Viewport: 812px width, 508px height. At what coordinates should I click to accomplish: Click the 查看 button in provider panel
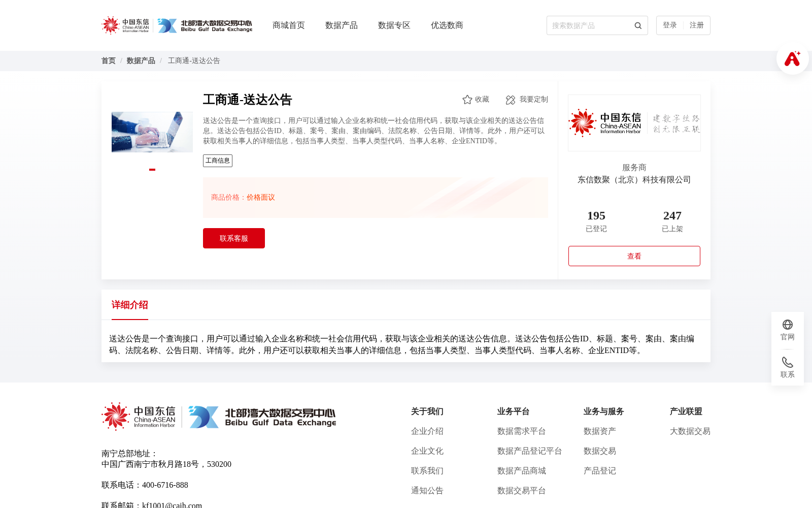(634, 256)
